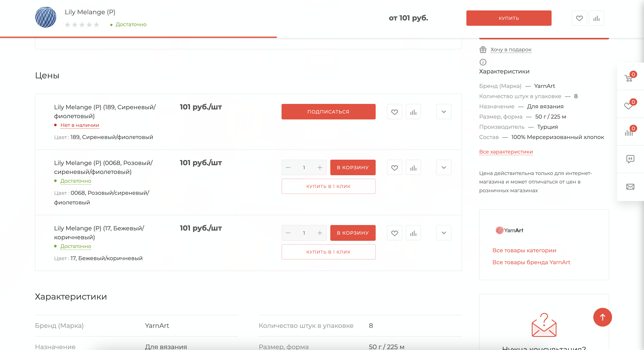The width and height of the screenshot is (644, 350).
Task: Click scroll-to-top arrow button
Action: [x=602, y=317]
